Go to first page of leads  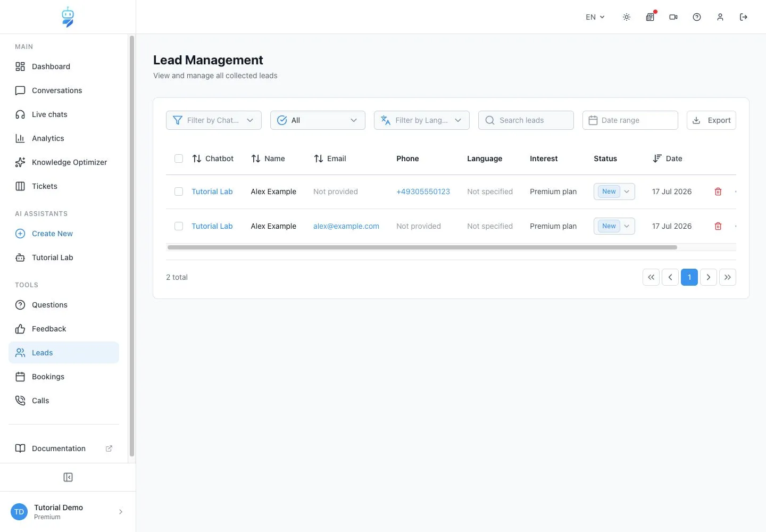(651, 277)
